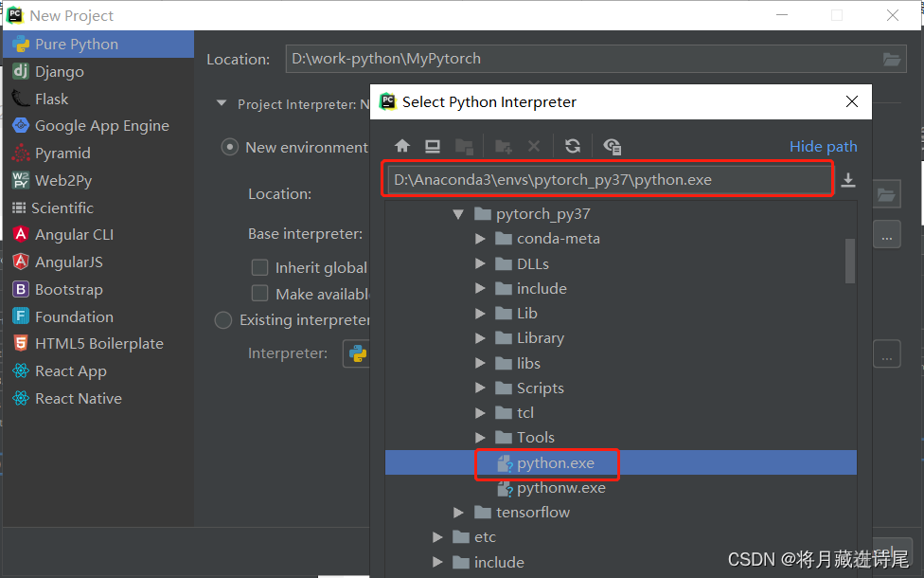Open the existing Interpreter dropdown

pyautogui.click(x=356, y=353)
